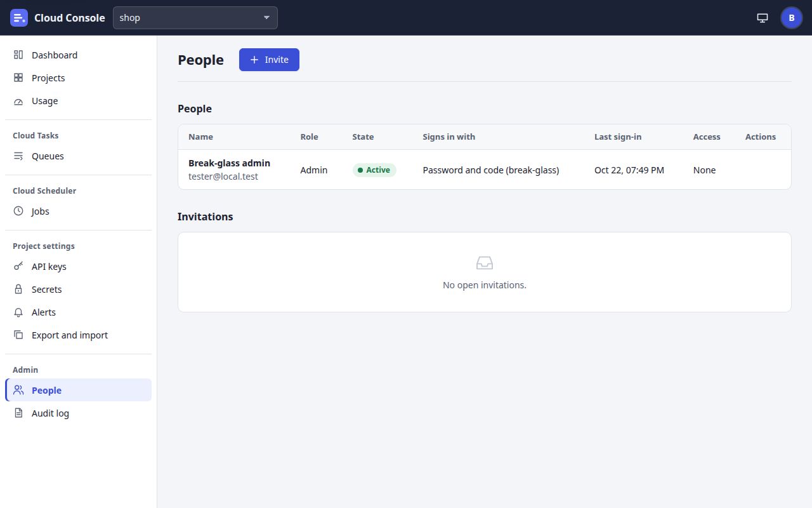Open the Dashboard sidebar icon
812x508 pixels.
click(x=18, y=55)
